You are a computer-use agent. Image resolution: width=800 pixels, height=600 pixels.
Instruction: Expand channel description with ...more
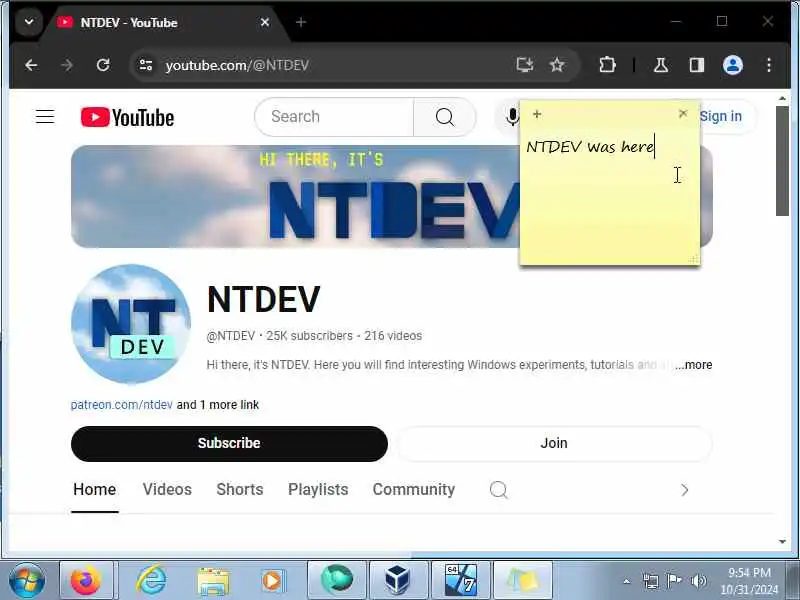point(693,365)
